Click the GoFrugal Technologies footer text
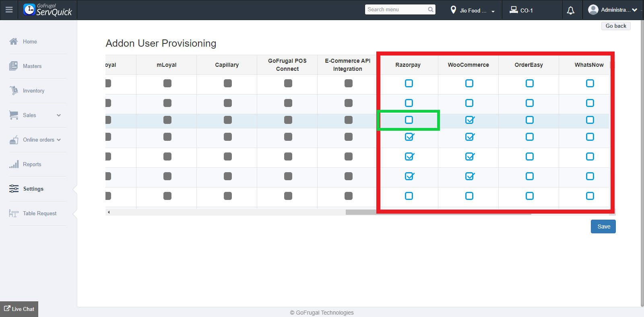This screenshot has width=644, height=317. [322, 313]
